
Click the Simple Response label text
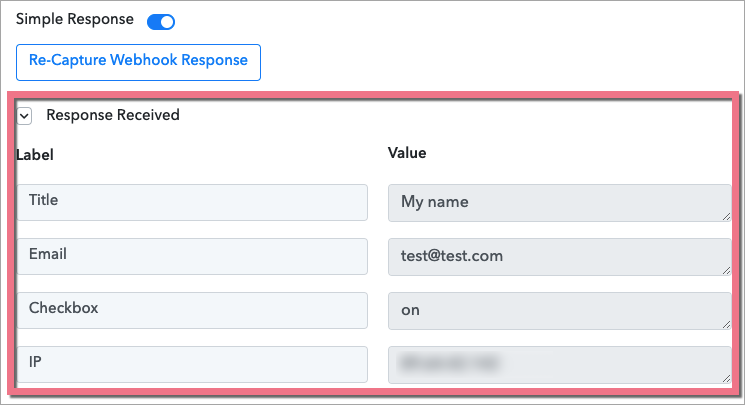tap(74, 21)
